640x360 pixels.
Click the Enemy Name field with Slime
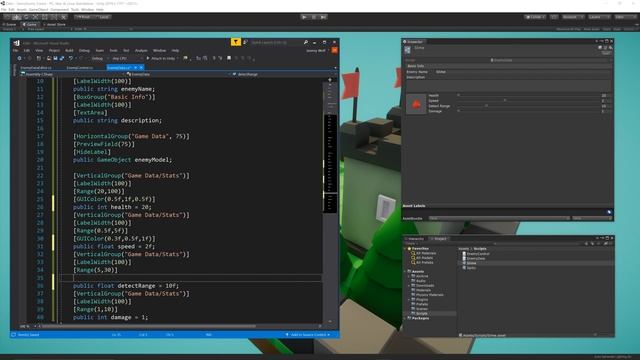click(522, 72)
